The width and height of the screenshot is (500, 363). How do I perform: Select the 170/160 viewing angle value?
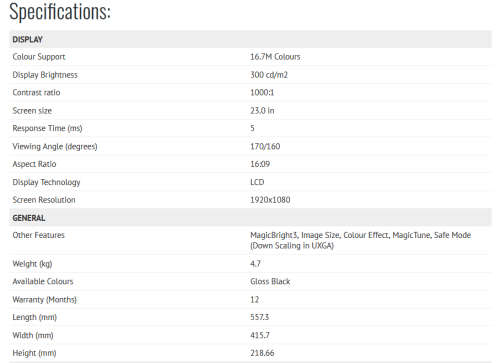click(x=265, y=146)
